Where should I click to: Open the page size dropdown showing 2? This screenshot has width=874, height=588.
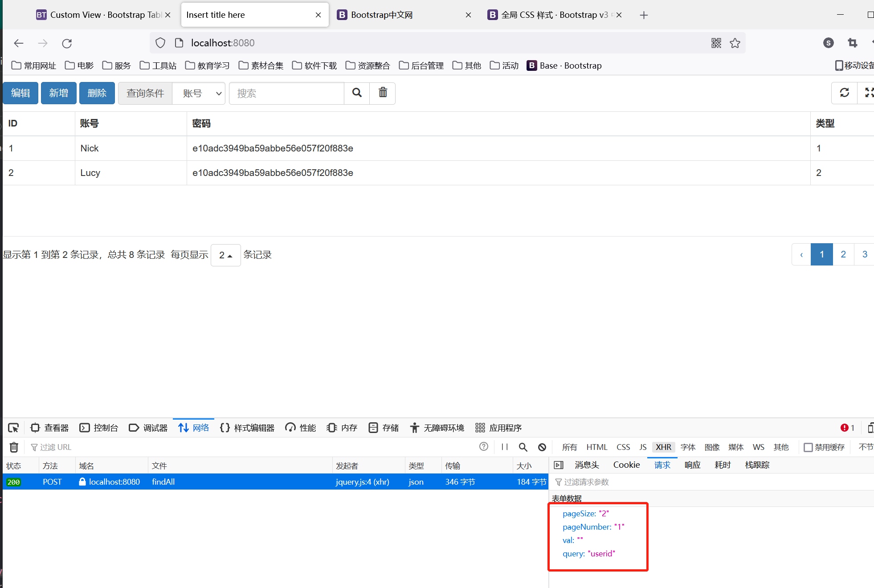(225, 255)
